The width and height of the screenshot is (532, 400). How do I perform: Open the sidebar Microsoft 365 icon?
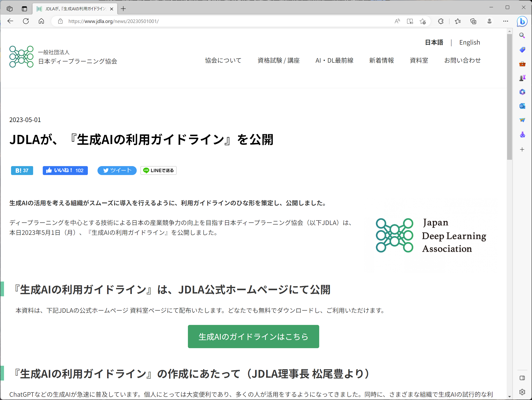(x=522, y=92)
